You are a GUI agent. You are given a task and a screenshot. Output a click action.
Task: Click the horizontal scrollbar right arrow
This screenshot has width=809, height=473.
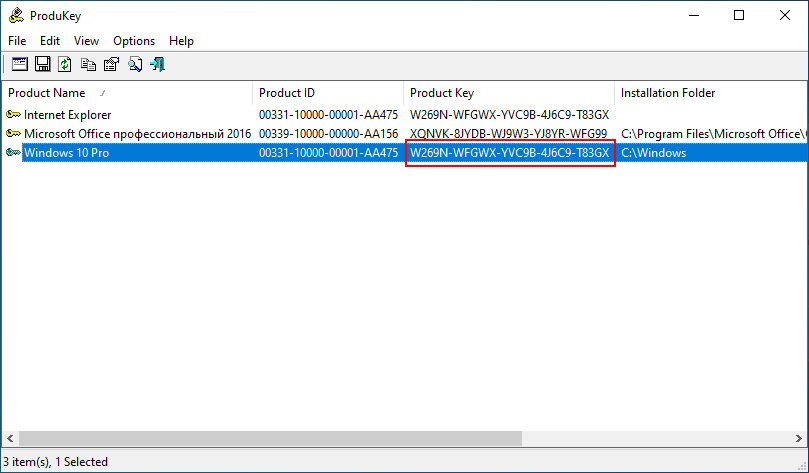[x=799, y=439]
